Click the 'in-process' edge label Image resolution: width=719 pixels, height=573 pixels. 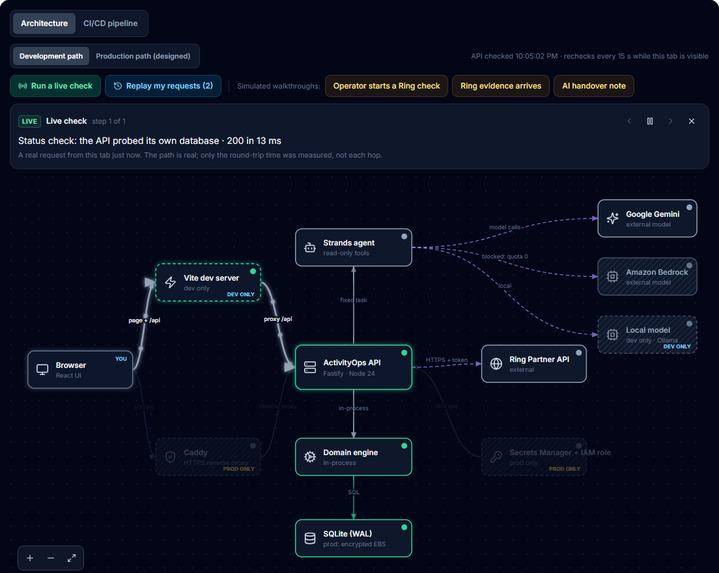click(x=353, y=408)
